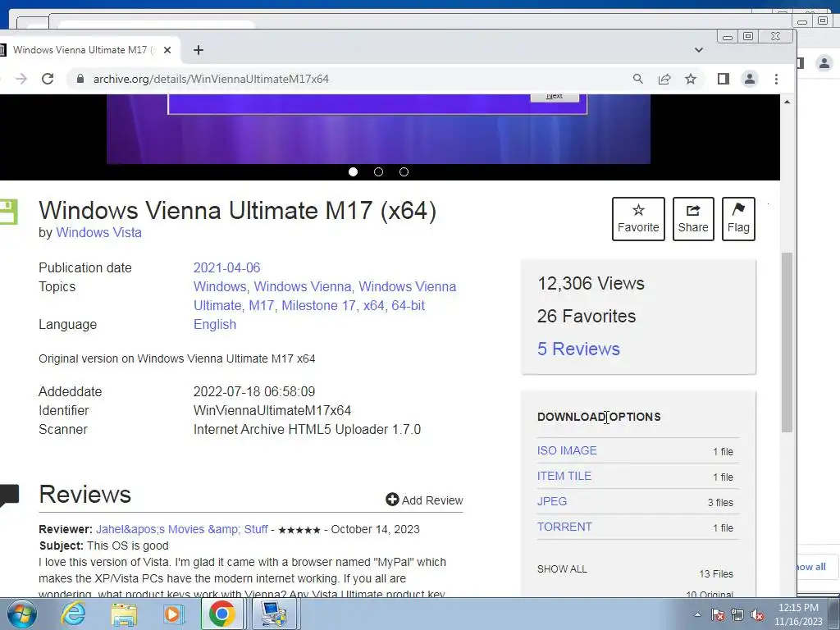Open the Windows Vienna topic link
This screenshot has width=840, height=630.
click(x=302, y=286)
